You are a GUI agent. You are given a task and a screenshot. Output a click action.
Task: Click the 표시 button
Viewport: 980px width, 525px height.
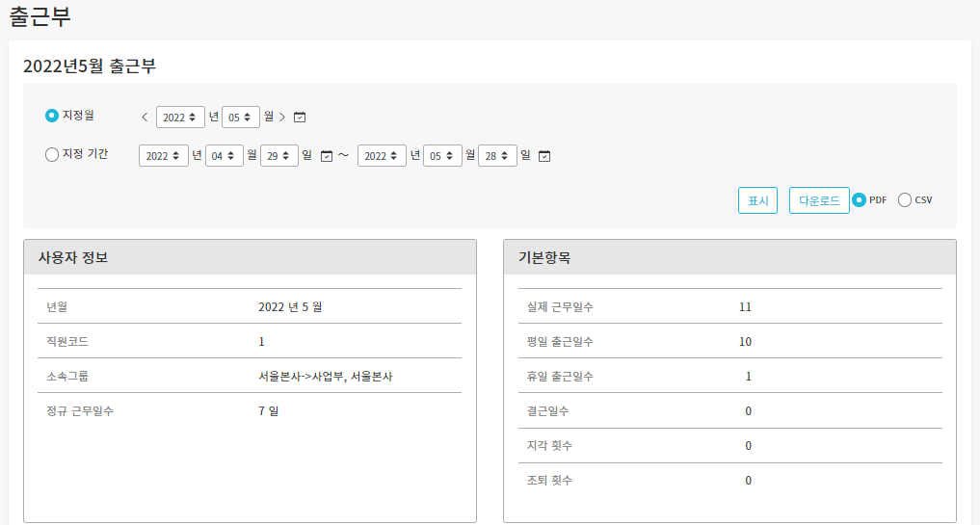point(757,200)
